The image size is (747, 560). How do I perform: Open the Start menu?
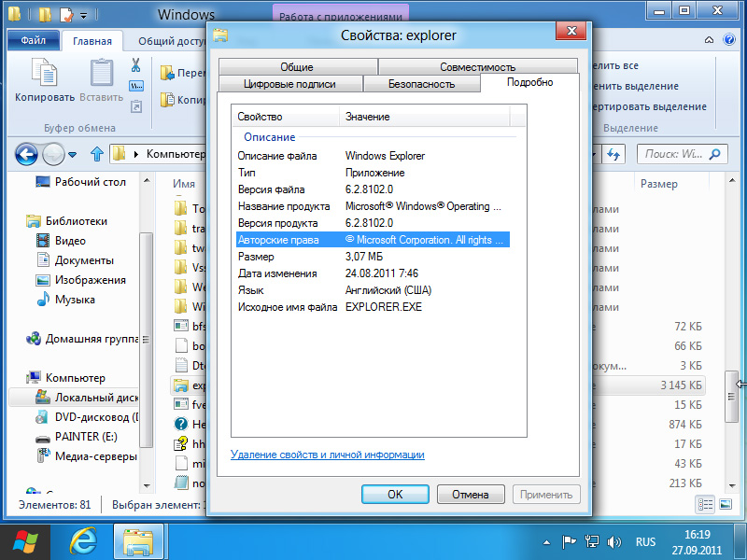tap(26, 542)
